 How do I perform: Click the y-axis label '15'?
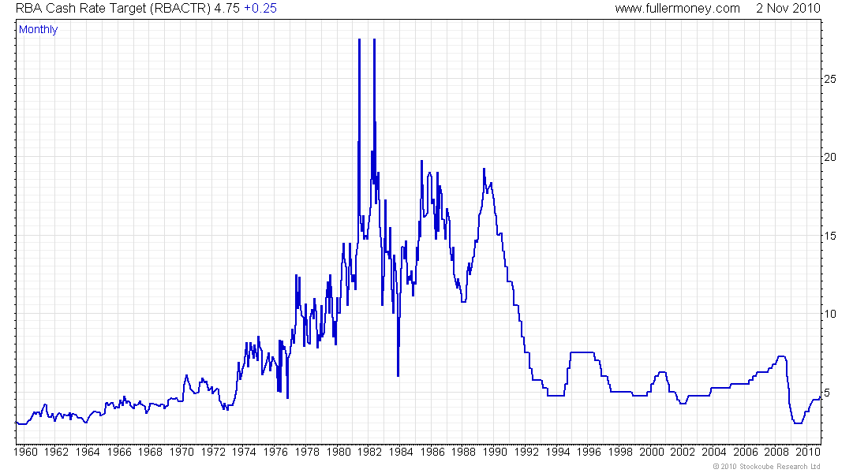(x=830, y=236)
